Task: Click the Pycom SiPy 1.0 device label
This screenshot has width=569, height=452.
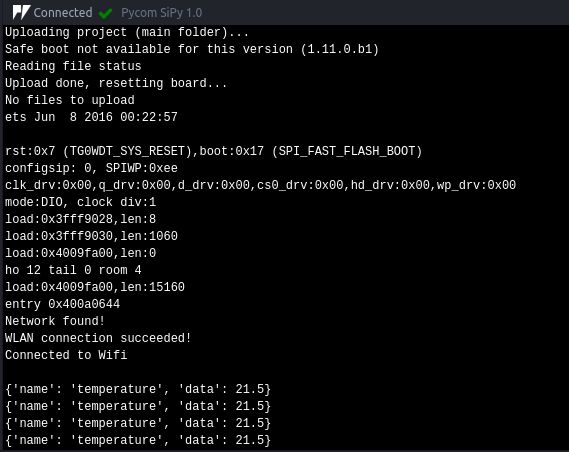Action: click(x=161, y=13)
